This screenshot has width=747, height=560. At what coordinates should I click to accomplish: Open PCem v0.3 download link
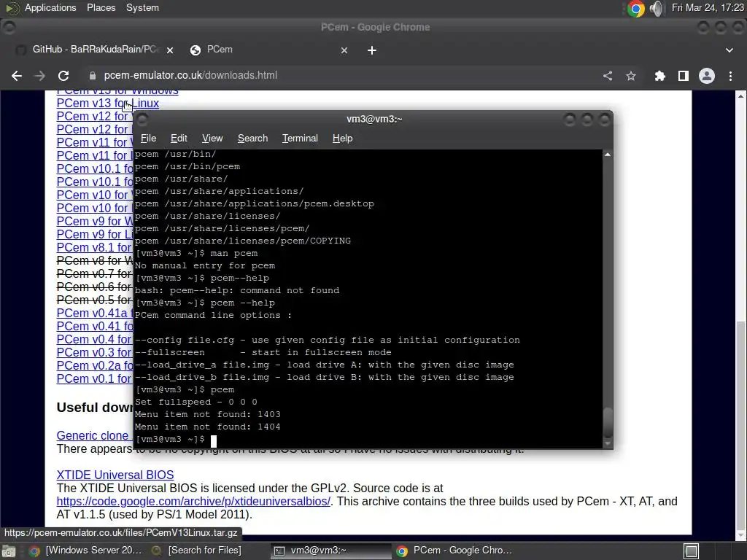pyautogui.click(x=94, y=352)
